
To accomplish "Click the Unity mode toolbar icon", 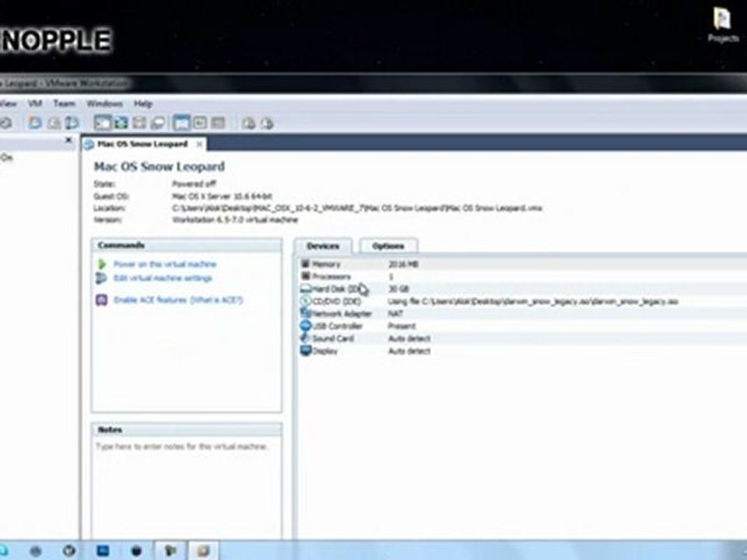I will (157, 124).
